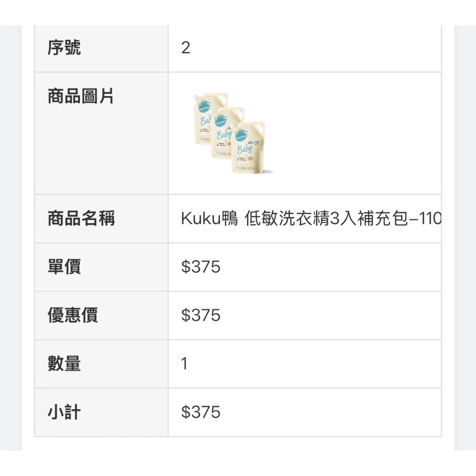Click empty area right of product image

[358, 134]
